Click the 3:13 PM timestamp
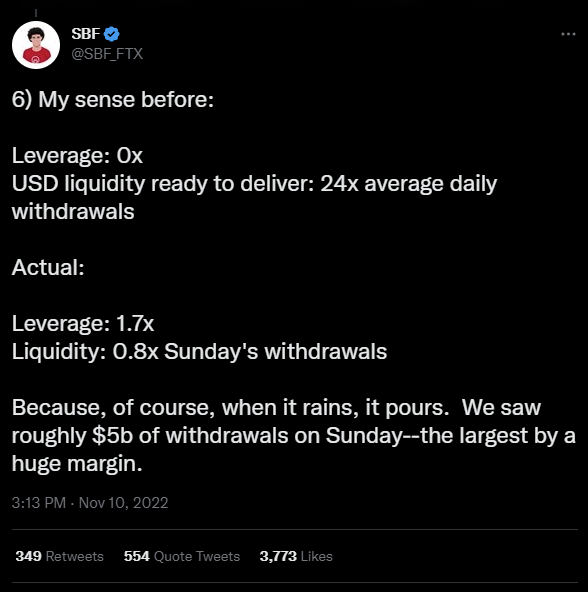The image size is (588, 592). pos(39,503)
